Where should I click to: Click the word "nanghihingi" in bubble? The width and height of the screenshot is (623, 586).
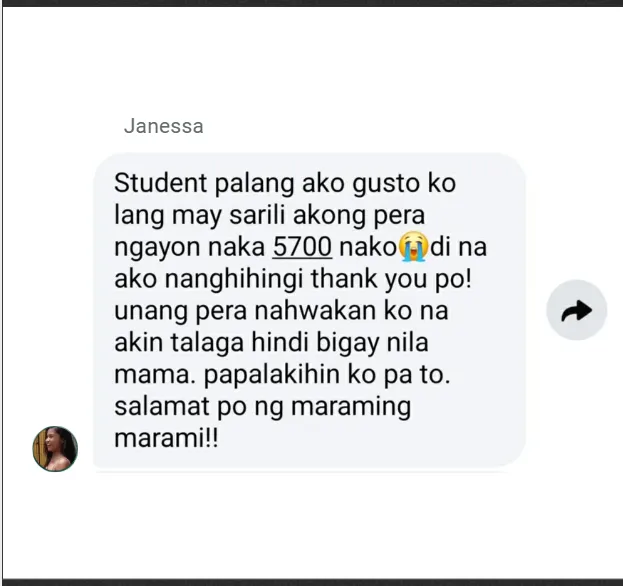[234, 279]
